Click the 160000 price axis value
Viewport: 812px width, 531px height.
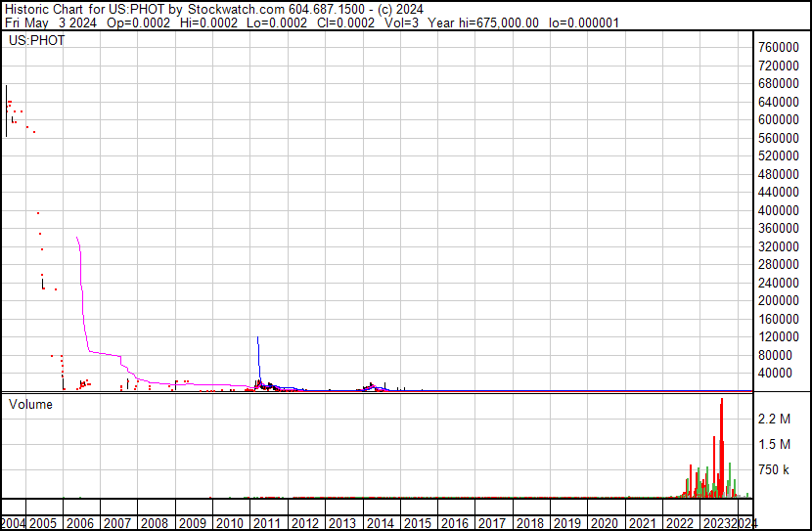click(x=779, y=320)
